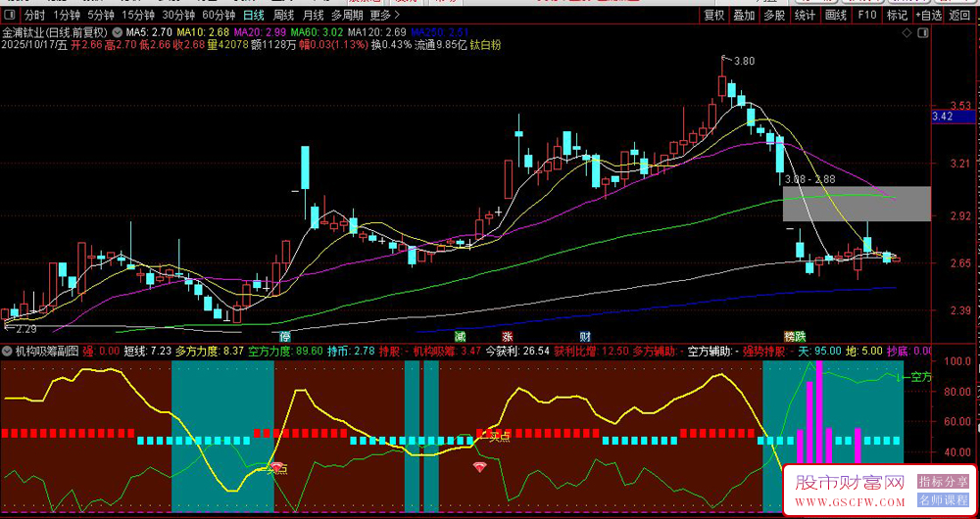This screenshot has width=980, height=519.
Task: Click the blue 财 event marker
Action: pyautogui.click(x=585, y=337)
